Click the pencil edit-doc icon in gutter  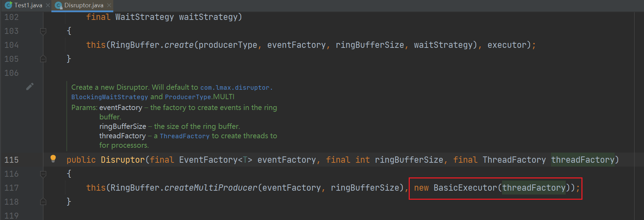(30, 86)
